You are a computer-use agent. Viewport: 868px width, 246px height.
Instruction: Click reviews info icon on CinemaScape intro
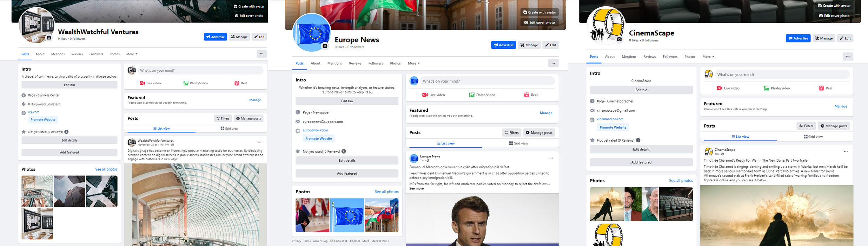pyautogui.click(x=638, y=140)
